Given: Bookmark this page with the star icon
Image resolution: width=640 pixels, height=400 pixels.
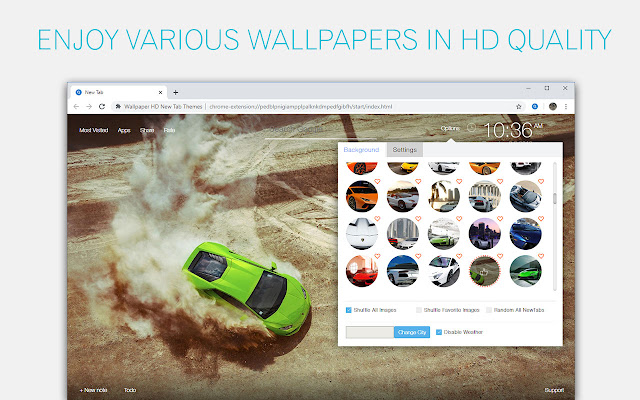Looking at the screenshot, I should pos(519,107).
